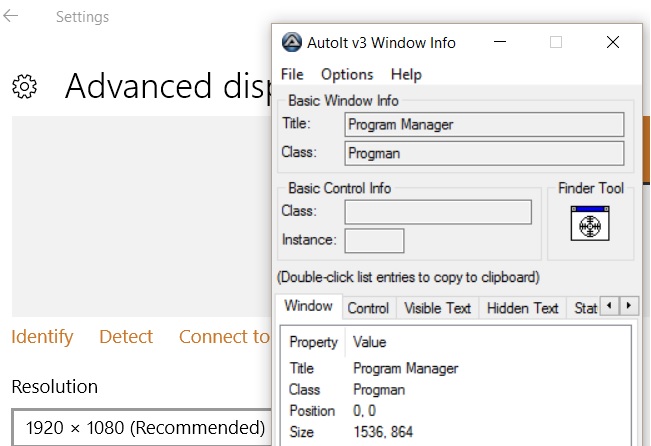
Task: Click the Detect link
Action: click(x=126, y=337)
